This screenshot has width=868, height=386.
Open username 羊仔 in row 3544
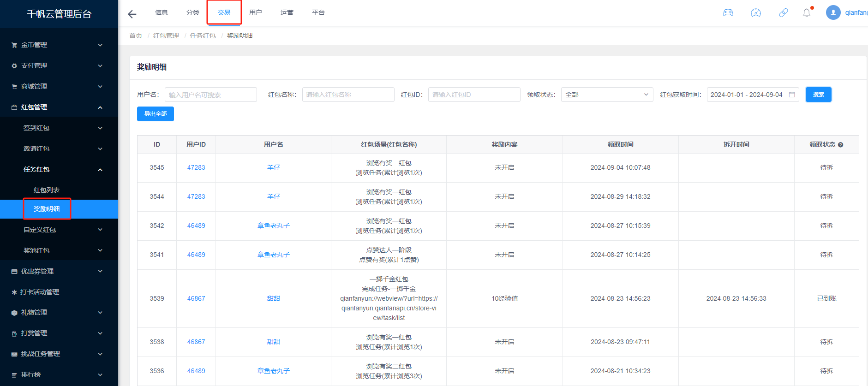[274, 196]
